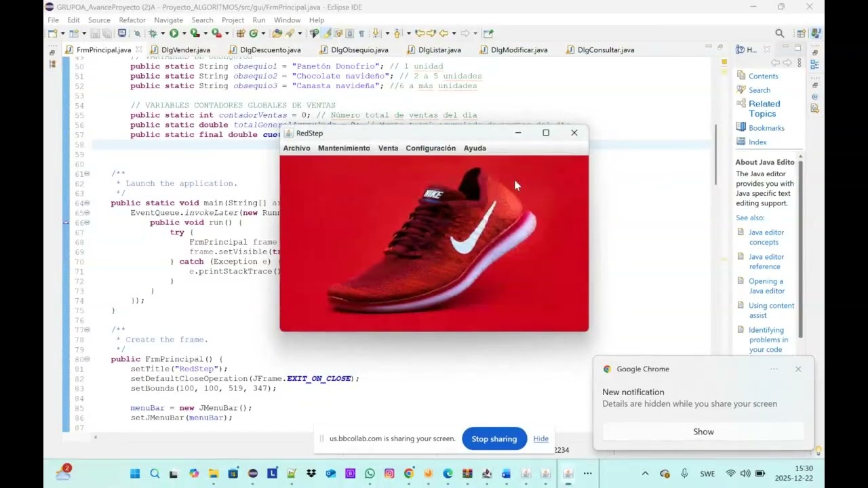Open the Help view menu (three dots)
Viewport: 868px width, 488px height.
click(800, 62)
